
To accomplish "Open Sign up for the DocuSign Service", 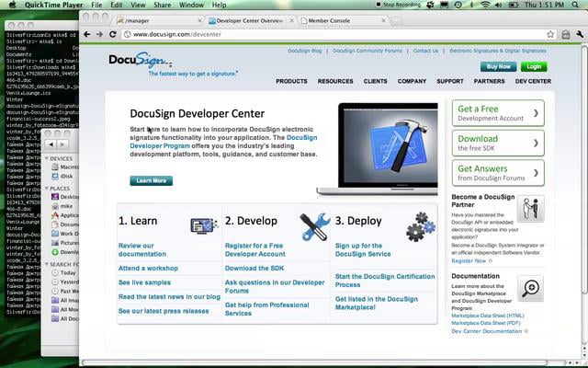I will tap(363, 249).
